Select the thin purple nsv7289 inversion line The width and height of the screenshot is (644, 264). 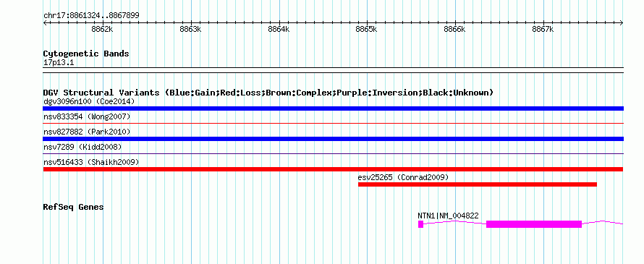click(x=333, y=153)
